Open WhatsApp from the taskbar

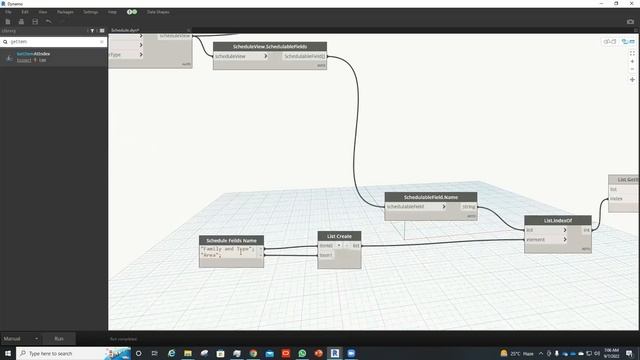302,353
